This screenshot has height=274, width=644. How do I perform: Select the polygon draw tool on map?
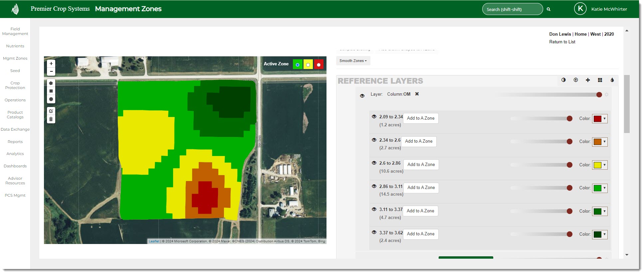(x=51, y=83)
